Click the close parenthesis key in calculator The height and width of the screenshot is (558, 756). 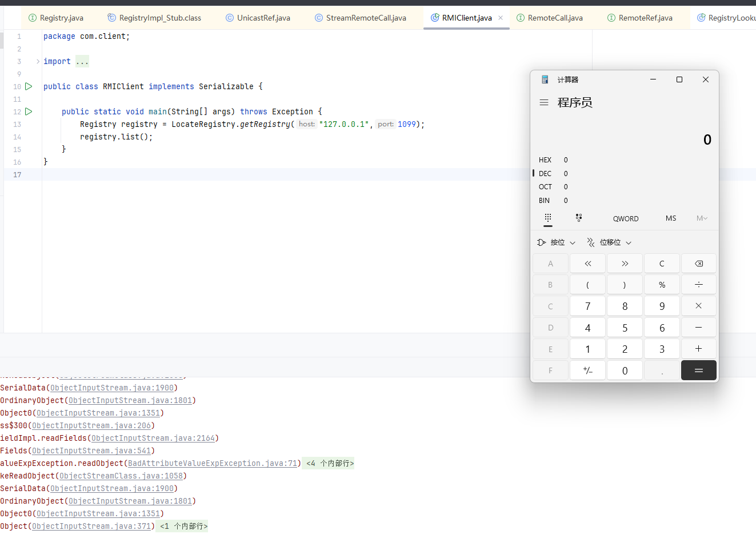[x=625, y=285]
